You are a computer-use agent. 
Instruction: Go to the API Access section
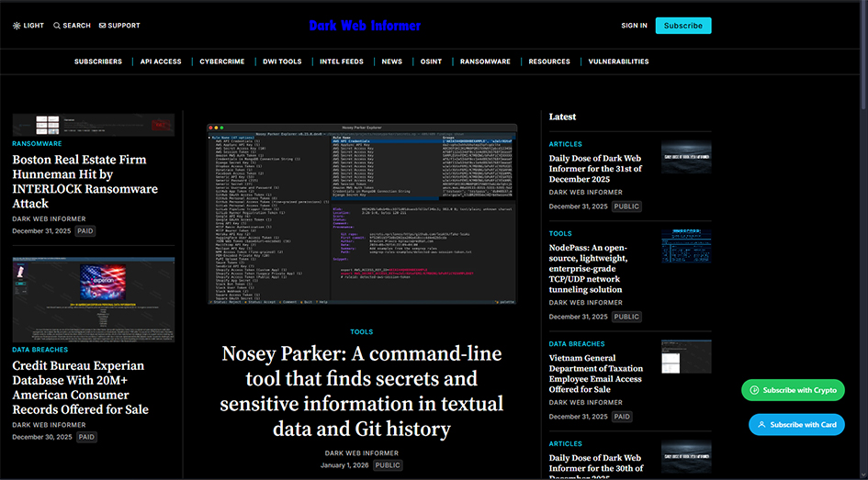pyautogui.click(x=161, y=61)
